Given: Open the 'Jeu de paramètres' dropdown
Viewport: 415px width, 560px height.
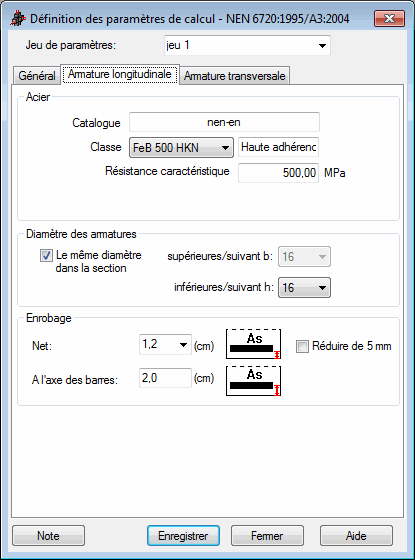Looking at the screenshot, I should point(247,45).
